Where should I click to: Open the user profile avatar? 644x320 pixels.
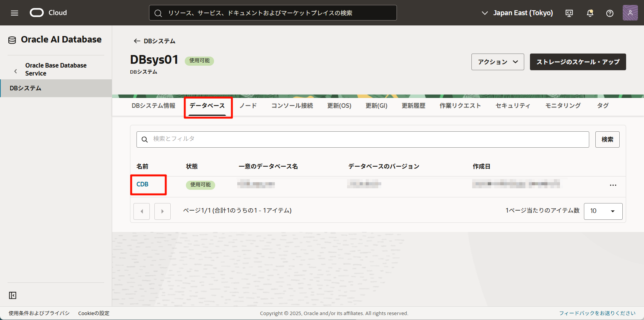(630, 13)
